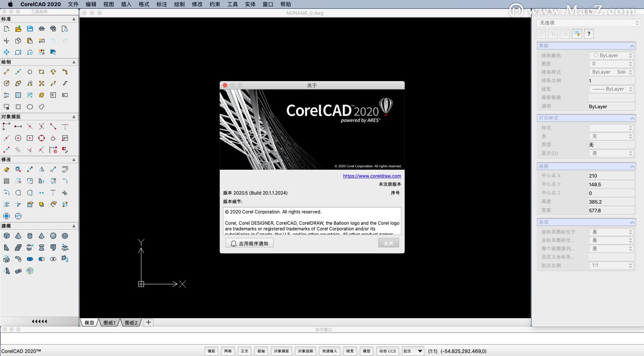
Task: Open the 线宽 ByLayer dropdown in properties
Action: (611, 89)
